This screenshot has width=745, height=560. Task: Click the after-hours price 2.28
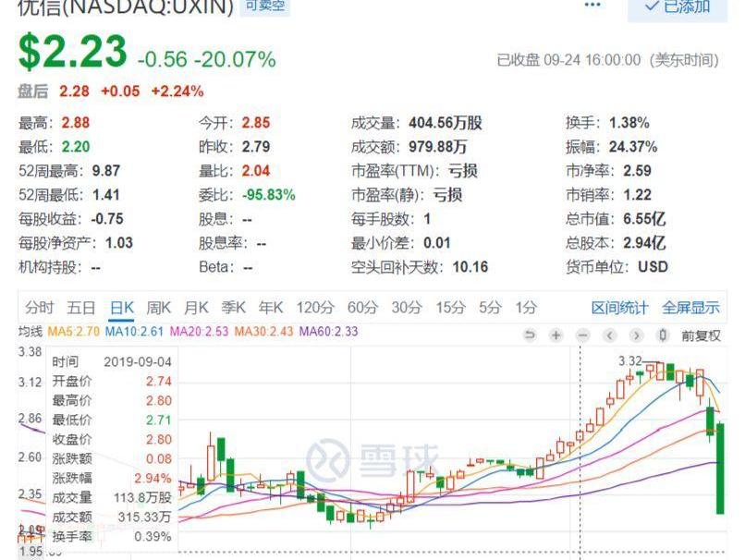click(x=74, y=91)
